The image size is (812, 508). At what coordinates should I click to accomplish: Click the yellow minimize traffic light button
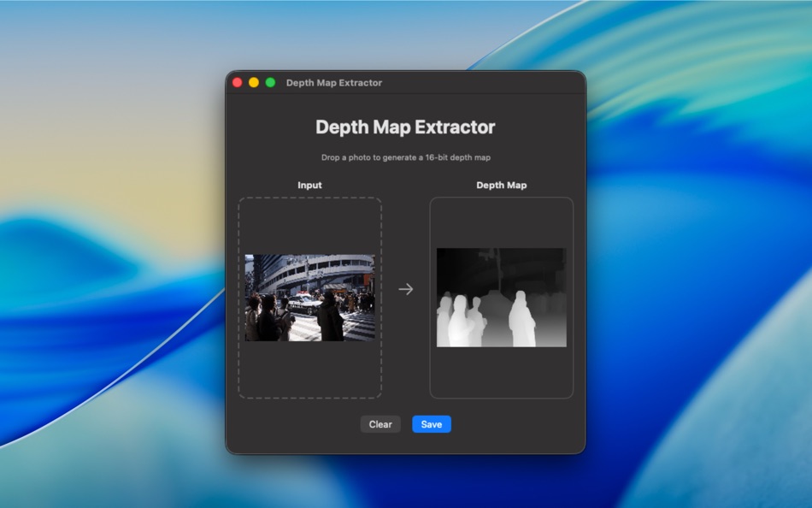tap(253, 82)
